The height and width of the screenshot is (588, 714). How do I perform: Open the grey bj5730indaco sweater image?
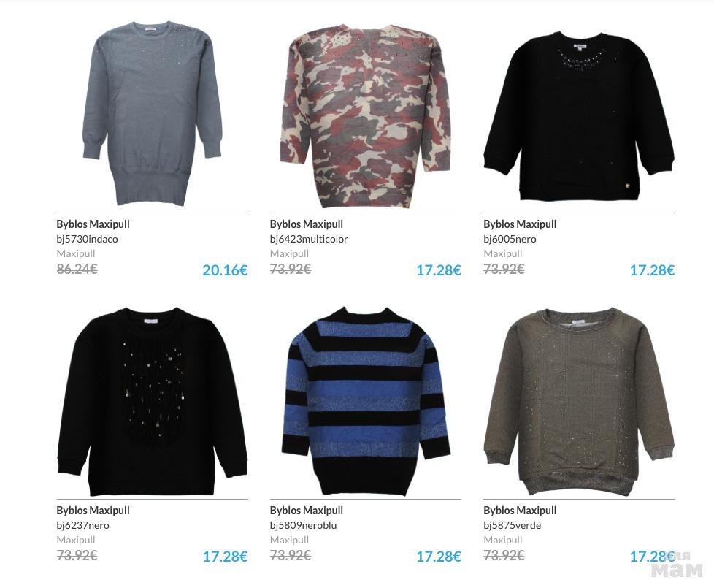click(x=152, y=114)
